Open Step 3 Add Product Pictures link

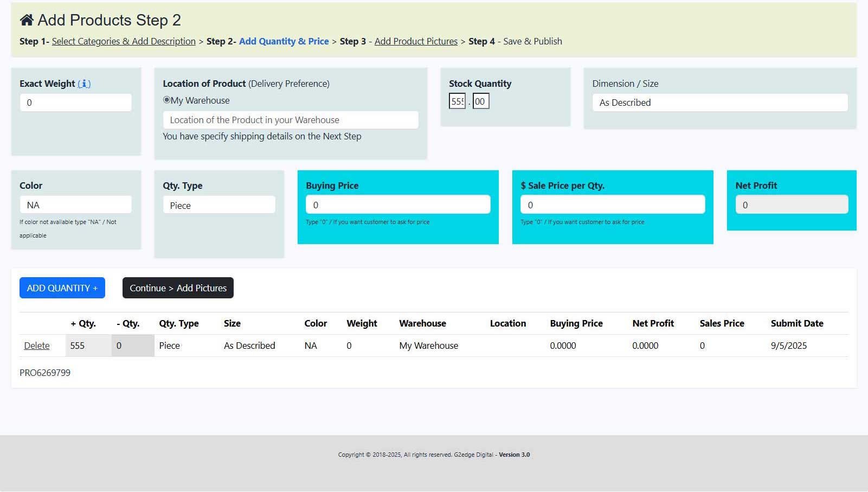416,41
